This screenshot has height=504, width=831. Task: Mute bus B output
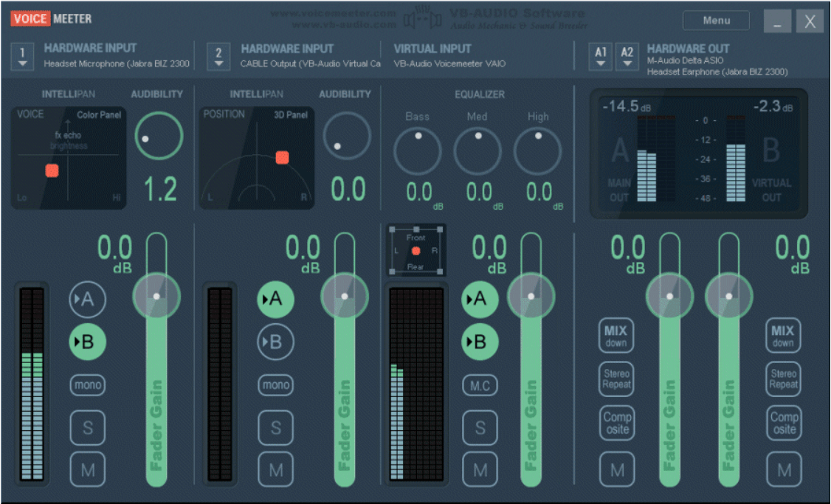(x=784, y=469)
